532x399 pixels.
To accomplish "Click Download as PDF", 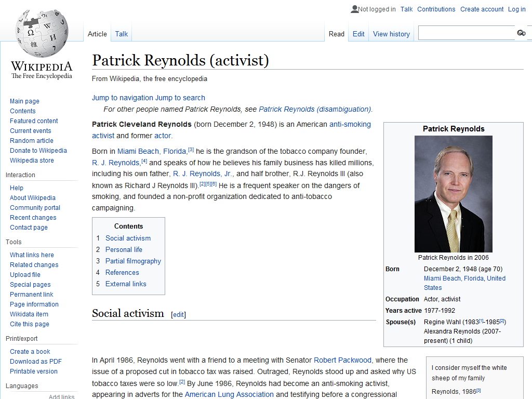I will point(36,362).
